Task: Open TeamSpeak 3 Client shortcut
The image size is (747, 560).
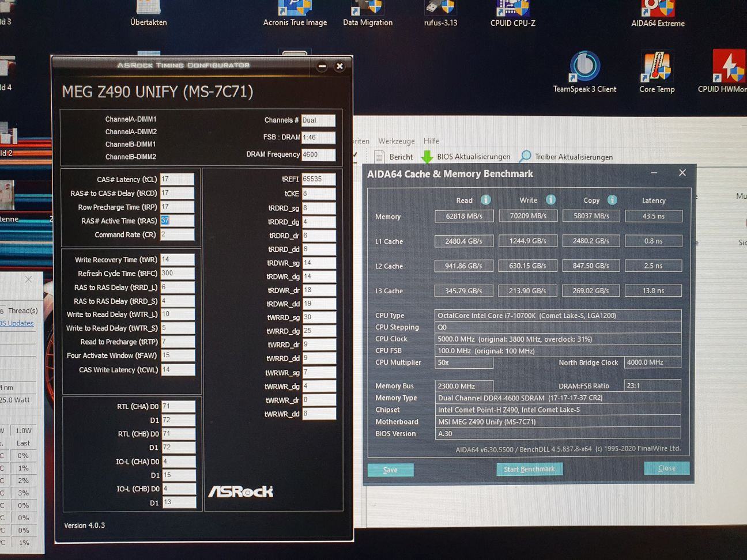Action: coord(584,72)
